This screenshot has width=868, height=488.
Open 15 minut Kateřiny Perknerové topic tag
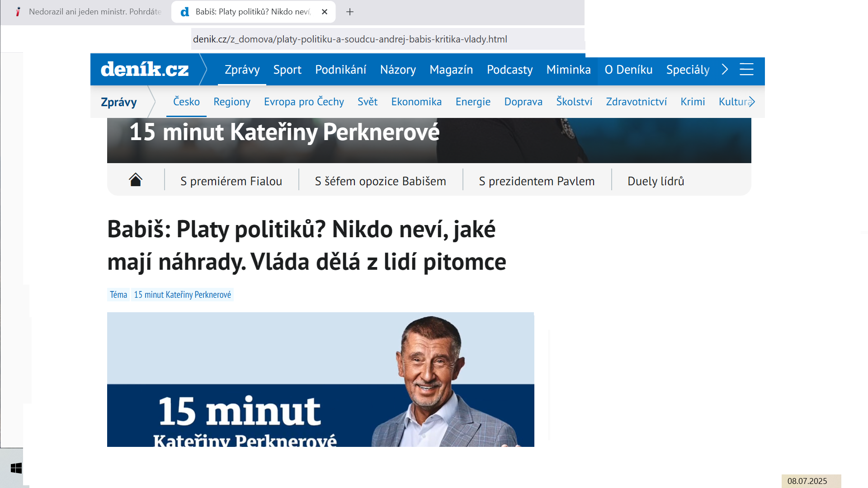(183, 295)
